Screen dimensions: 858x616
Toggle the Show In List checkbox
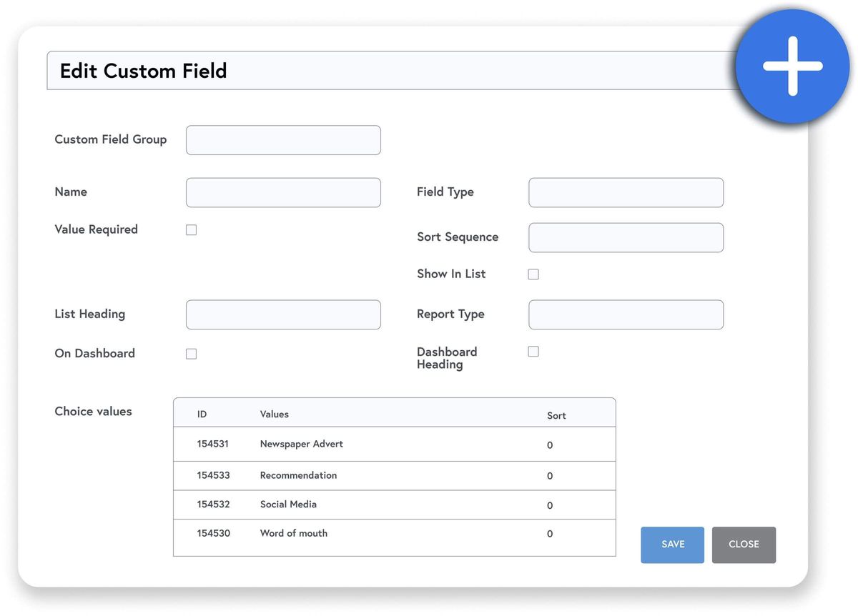coord(533,274)
